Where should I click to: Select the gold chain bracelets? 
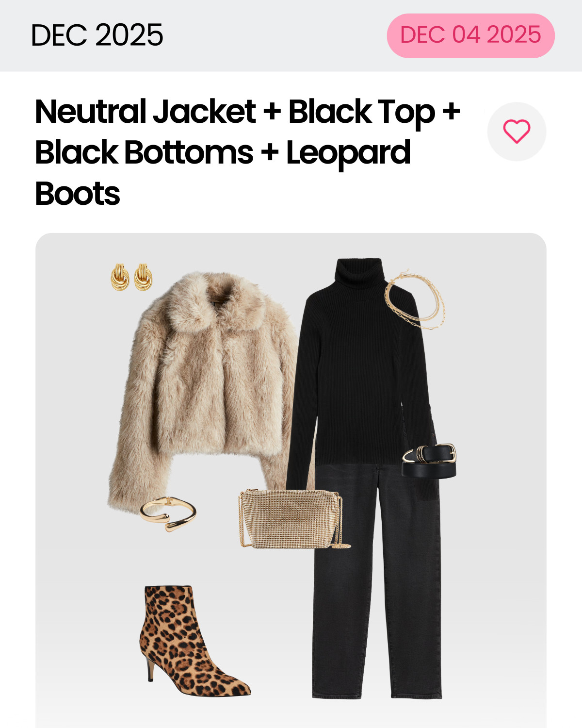point(415,301)
